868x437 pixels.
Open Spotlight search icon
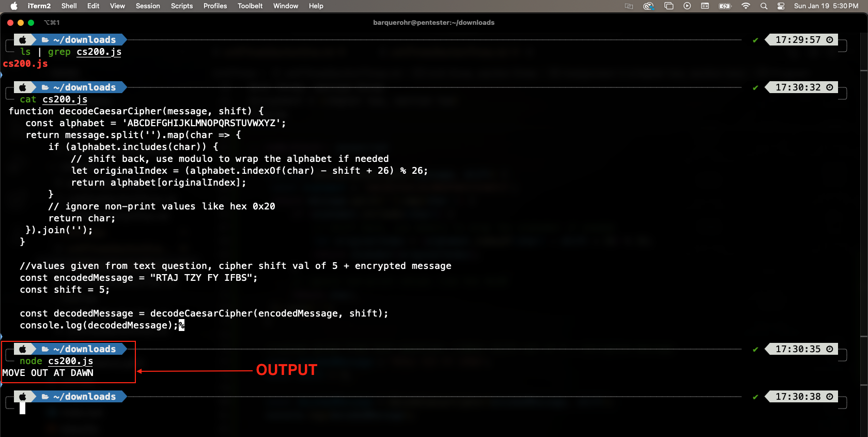pos(764,6)
